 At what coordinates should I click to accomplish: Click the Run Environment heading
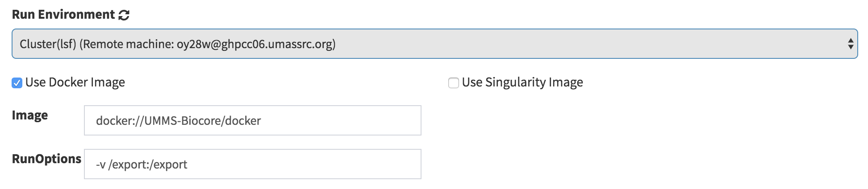point(63,15)
